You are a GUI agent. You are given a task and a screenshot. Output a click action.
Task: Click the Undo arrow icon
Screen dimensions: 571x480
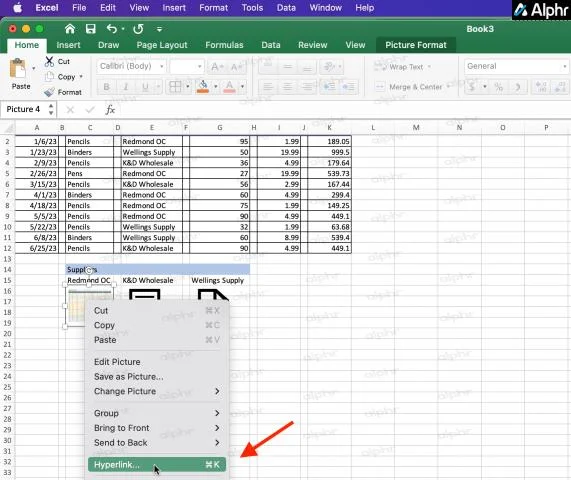112,29
